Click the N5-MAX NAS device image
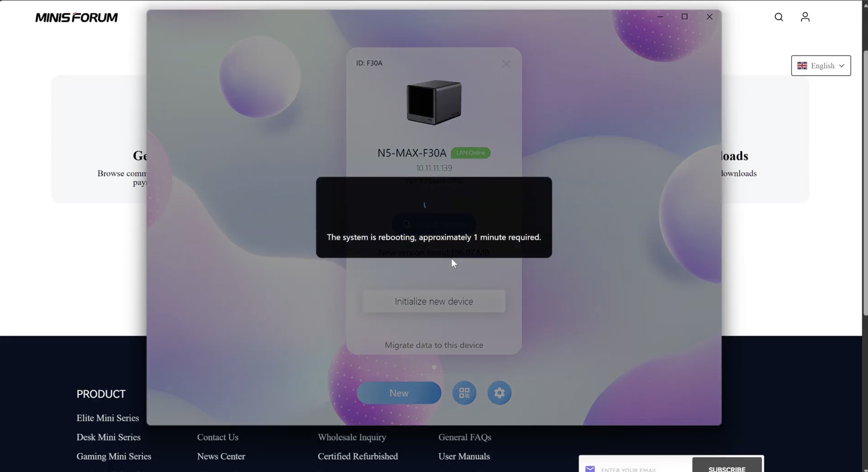The image size is (868, 472). click(434, 102)
